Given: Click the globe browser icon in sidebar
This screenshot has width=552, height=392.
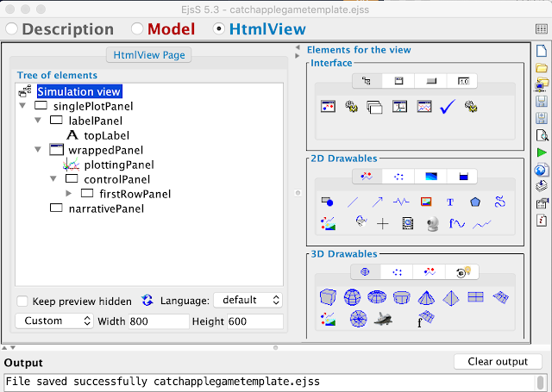Looking at the screenshot, I should coord(542,170).
